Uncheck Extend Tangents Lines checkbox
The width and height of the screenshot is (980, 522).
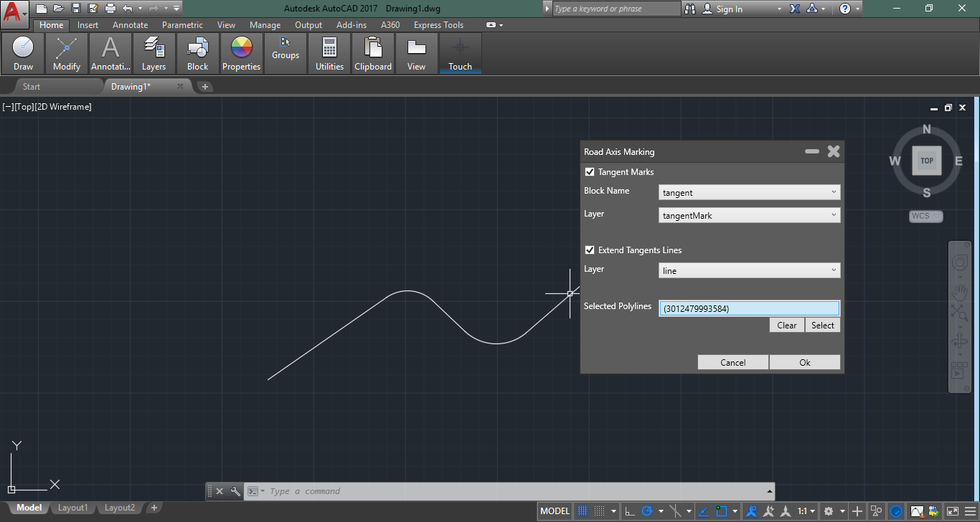(x=590, y=250)
